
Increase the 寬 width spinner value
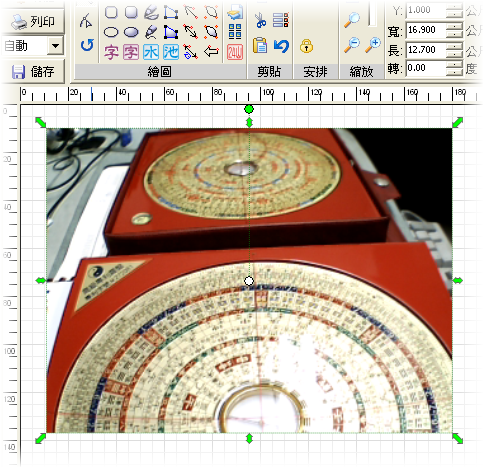coord(454,27)
